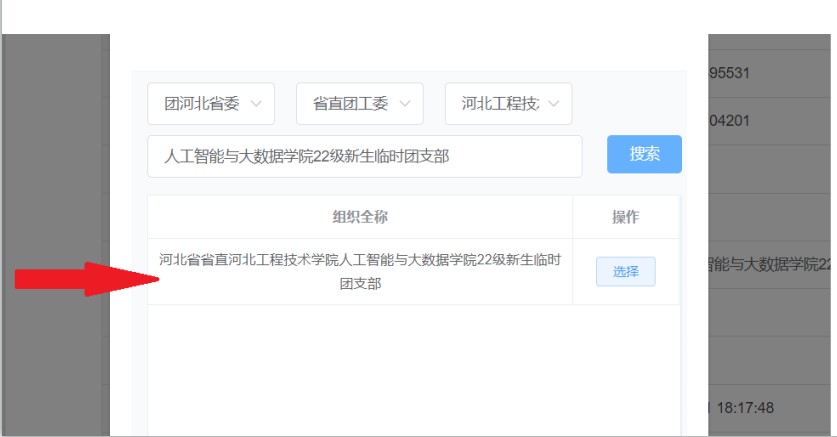Image resolution: width=837 pixels, height=437 pixels.
Task: Click the organization name search input
Action: 364,156
